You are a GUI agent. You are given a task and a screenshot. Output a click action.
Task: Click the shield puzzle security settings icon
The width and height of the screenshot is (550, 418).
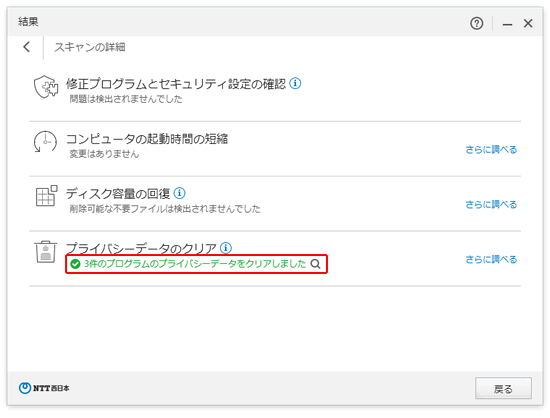point(46,87)
